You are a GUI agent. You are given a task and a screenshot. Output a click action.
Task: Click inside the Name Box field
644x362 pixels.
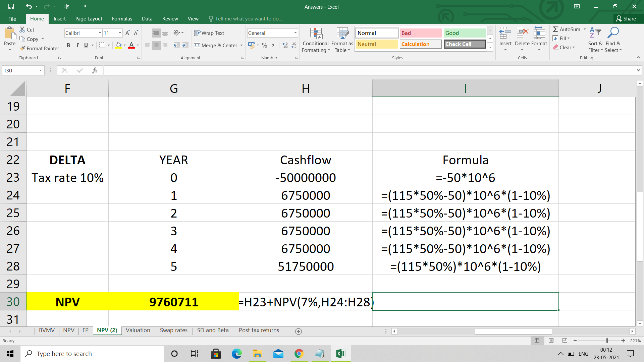coord(19,70)
